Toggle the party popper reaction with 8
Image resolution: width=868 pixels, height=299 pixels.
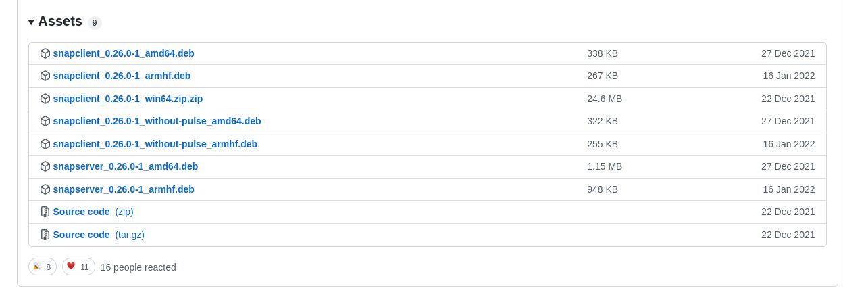[x=43, y=267]
